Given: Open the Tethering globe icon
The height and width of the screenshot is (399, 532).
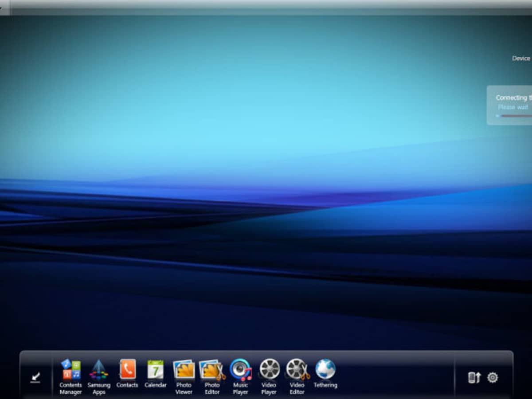Looking at the screenshot, I should 325,369.
